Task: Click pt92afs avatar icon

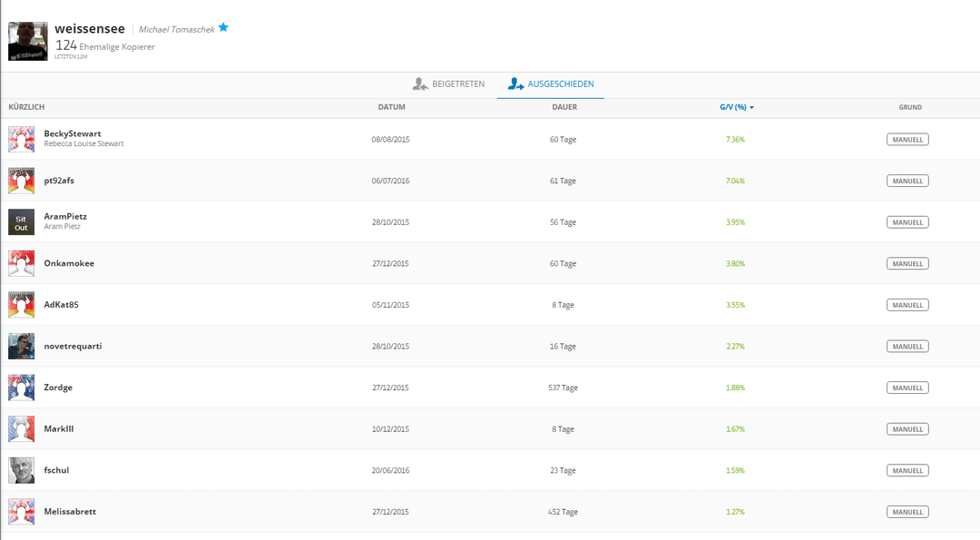Action: pyautogui.click(x=22, y=181)
